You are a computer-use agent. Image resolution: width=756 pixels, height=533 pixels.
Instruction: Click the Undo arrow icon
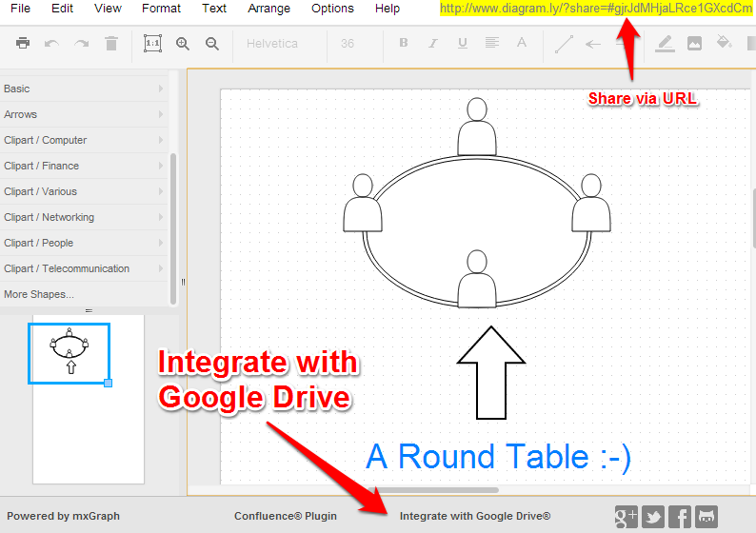click(x=51, y=44)
